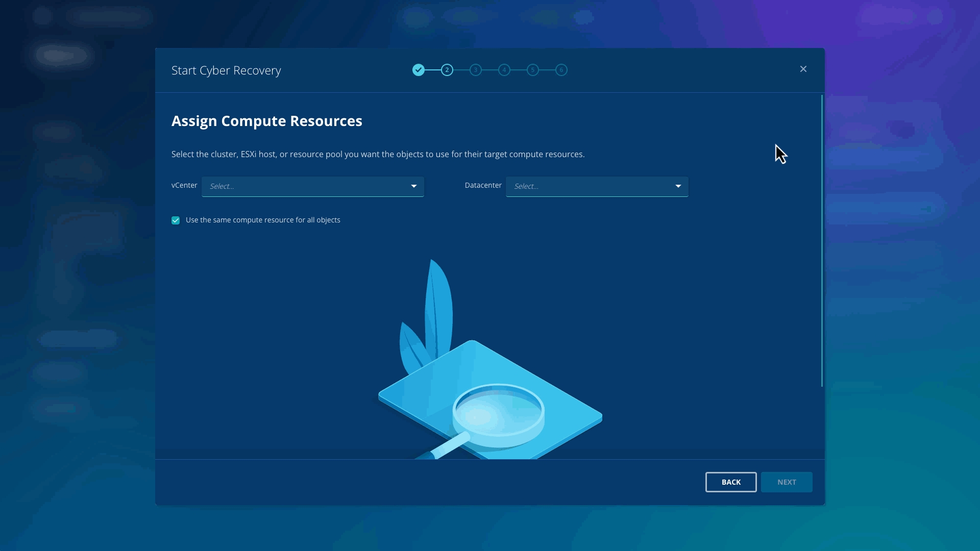Expand the Datacenter dropdown caret arrow
The width and height of the screenshot is (980, 551).
(x=678, y=186)
